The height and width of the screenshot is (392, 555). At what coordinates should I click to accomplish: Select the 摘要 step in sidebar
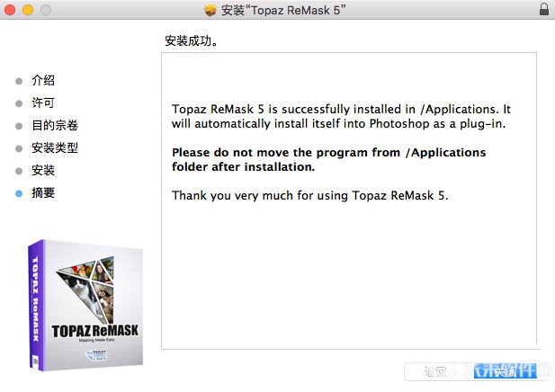(x=43, y=192)
